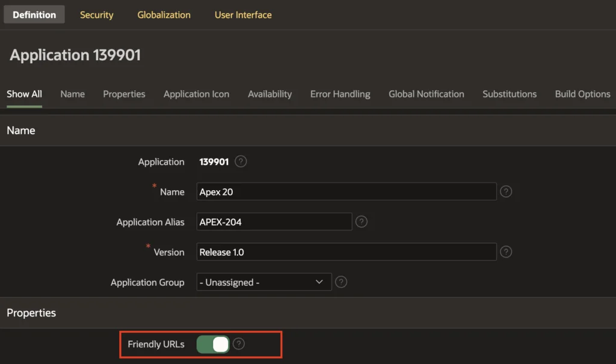Click the Properties section heading
Viewport: 616px width, 364px height.
(x=31, y=313)
